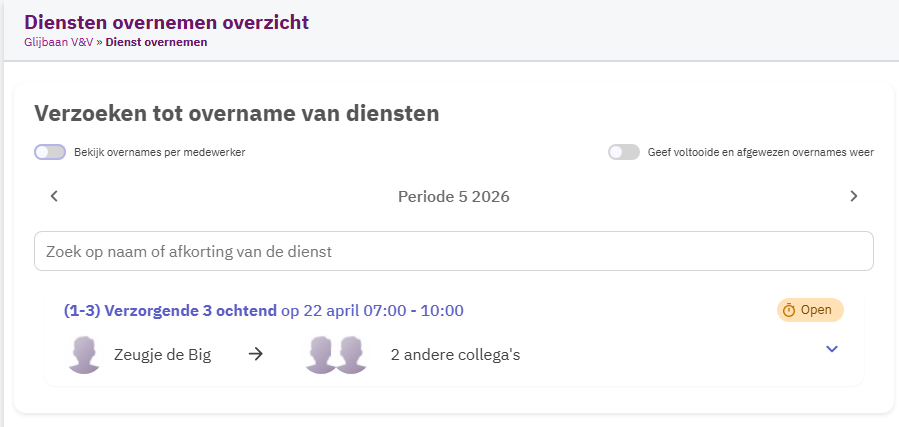Enable showing voltooide en afgewezen overnames
Image resolution: width=899 pixels, height=427 pixels.
coord(624,152)
